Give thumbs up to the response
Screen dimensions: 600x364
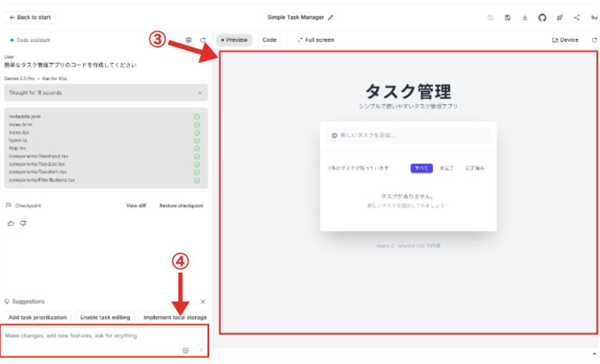tap(10, 223)
